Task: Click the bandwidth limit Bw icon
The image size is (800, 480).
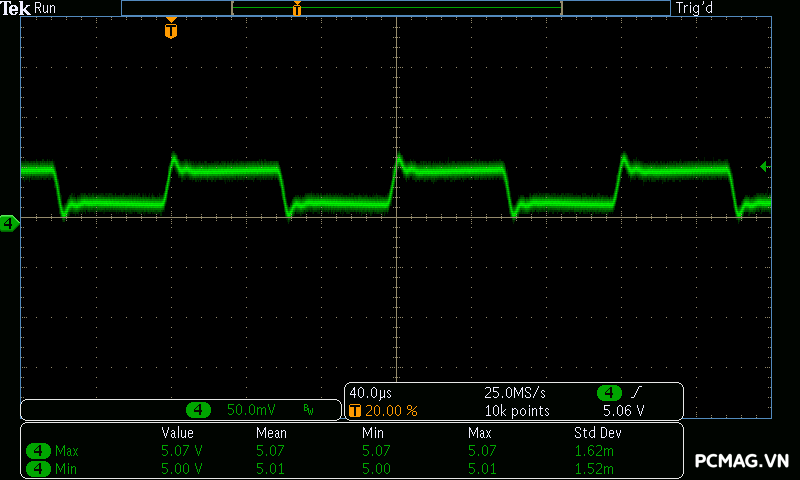Action: tap(309, 410)
